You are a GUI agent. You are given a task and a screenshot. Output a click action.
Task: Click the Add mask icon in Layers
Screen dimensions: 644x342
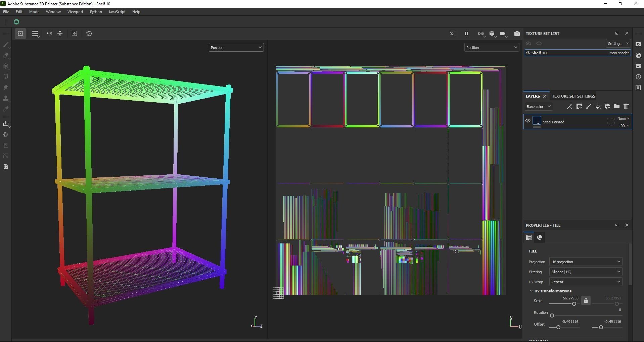tap(579, 107)
